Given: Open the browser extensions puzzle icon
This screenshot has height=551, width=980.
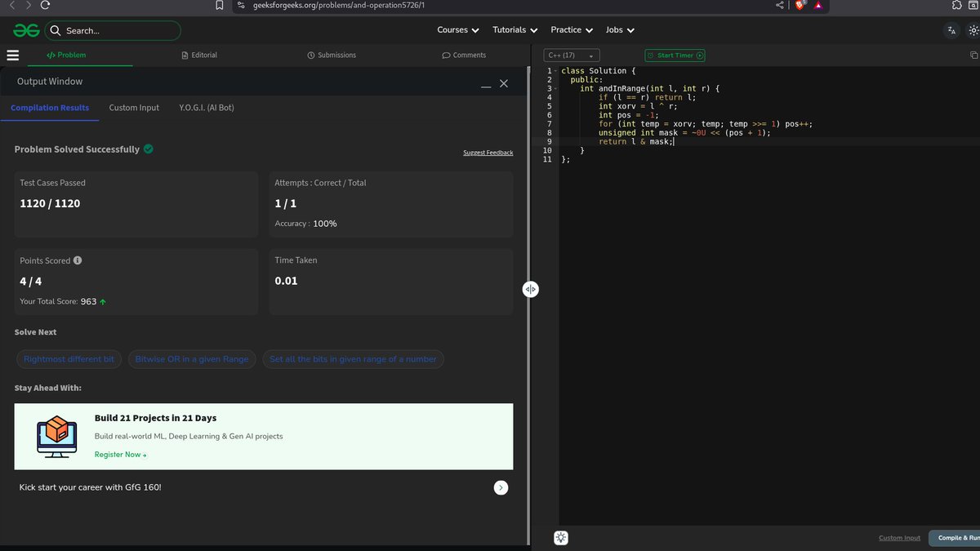Looking at the screenshot, I should [x=955, y=6].
